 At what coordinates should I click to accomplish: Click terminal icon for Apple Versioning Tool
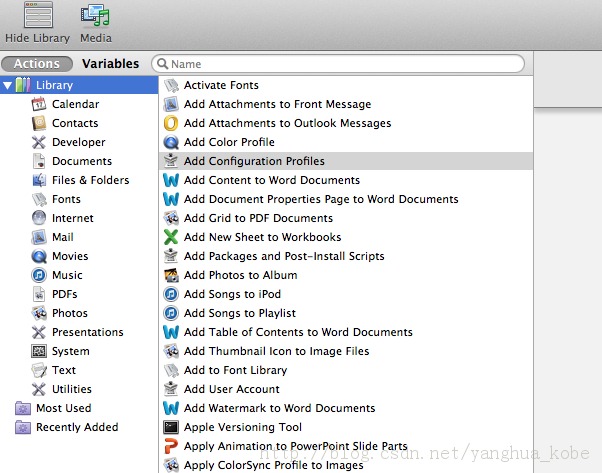point(171,427)
